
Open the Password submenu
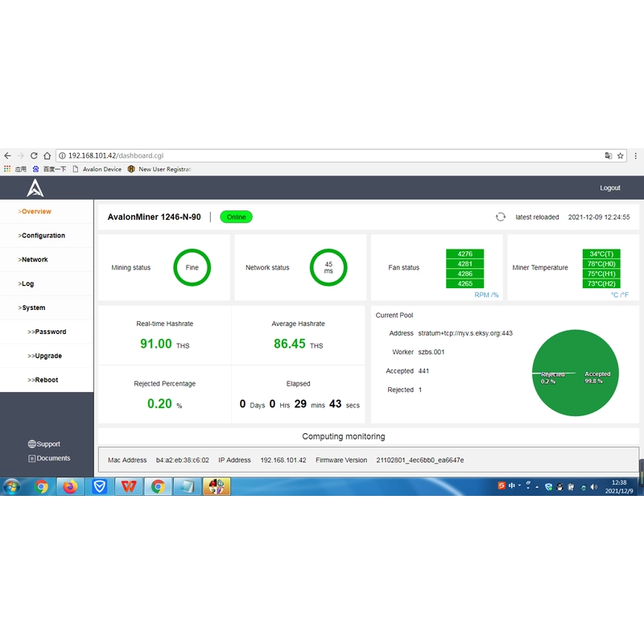pyautogui.click(x=47, y=332)
